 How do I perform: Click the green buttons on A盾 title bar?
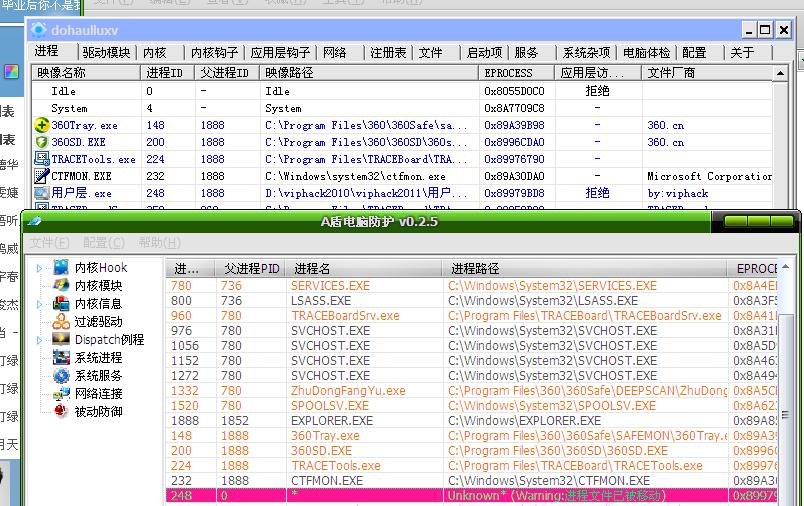point(759,222)
